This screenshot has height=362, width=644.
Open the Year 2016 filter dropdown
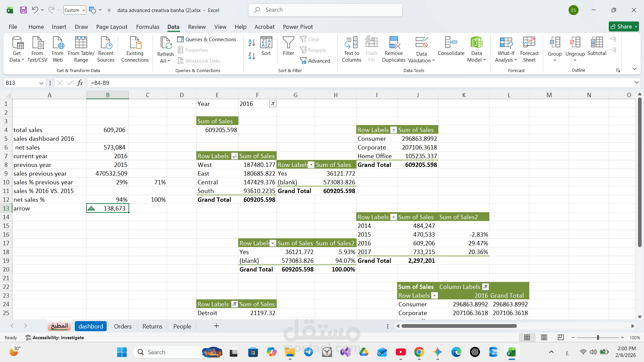273,104
